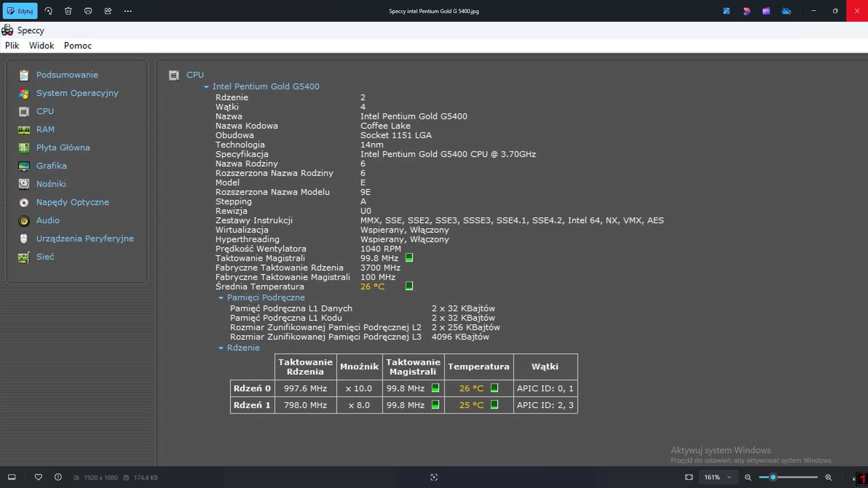Collapse the Intel Pentium Gold G5400 tree node

[x=206, y=87]
